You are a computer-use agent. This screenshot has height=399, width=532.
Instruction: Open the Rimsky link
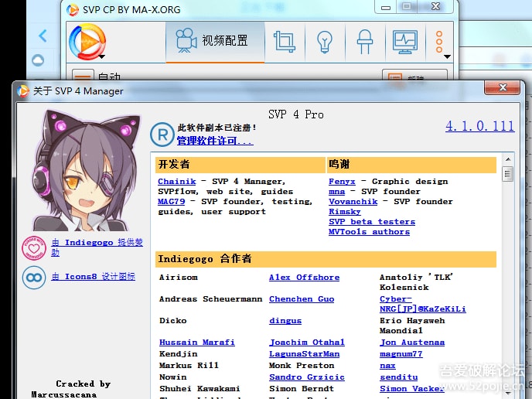pyautogui.click(x=345, y=212)
